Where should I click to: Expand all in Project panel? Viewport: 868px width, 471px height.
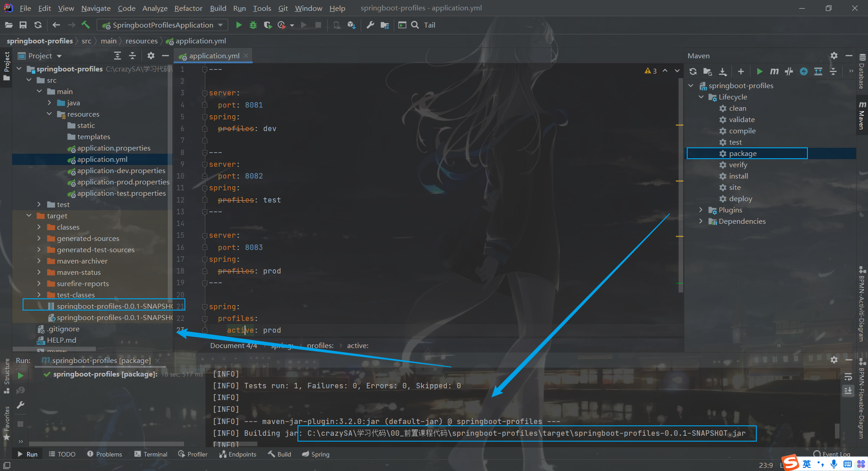coord(118,56)
